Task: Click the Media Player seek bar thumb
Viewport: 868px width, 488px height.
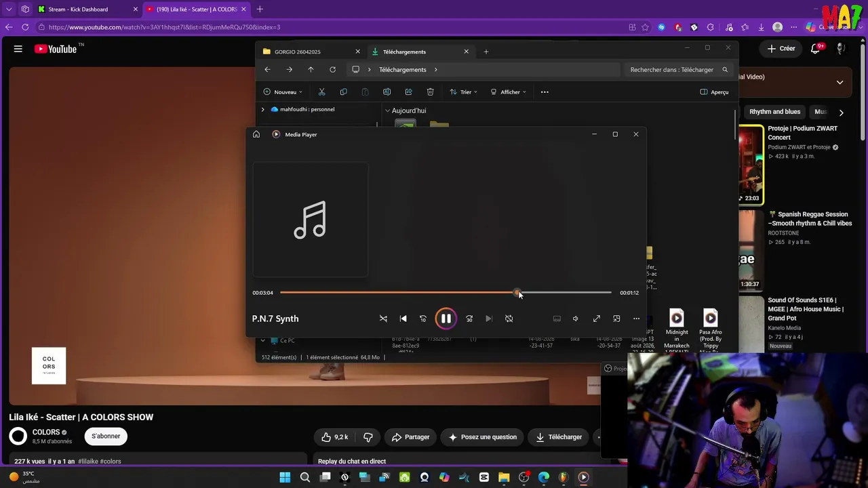Action: [x=517, y=293]
